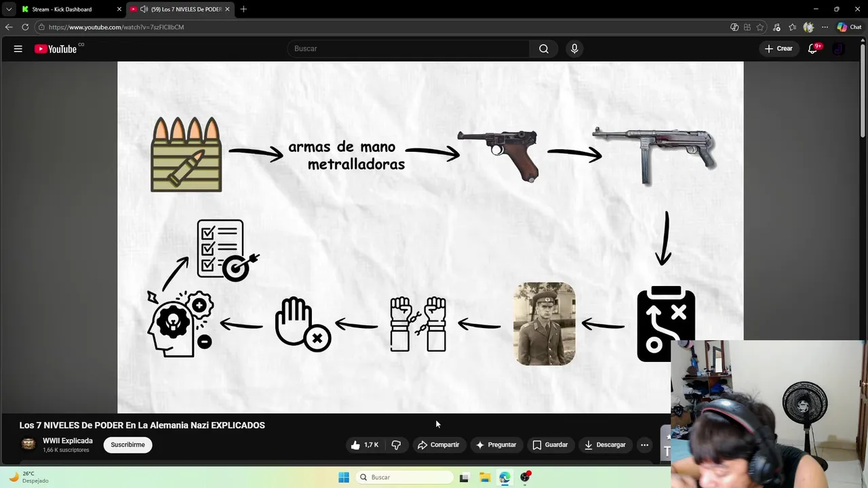
Task: Dislike the video with thumbs-down
Action: [396, 445]
